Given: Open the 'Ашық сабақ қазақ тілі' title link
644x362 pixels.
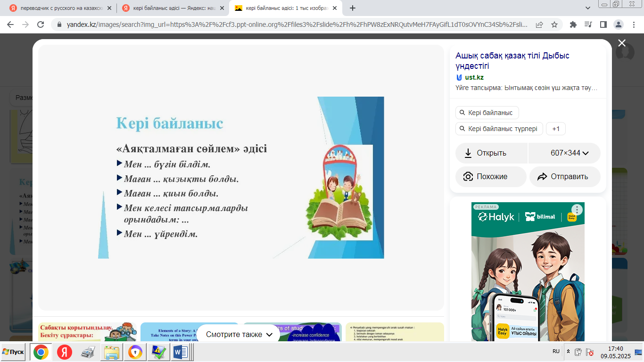Looking at the screenshot, I should point(512,61).
